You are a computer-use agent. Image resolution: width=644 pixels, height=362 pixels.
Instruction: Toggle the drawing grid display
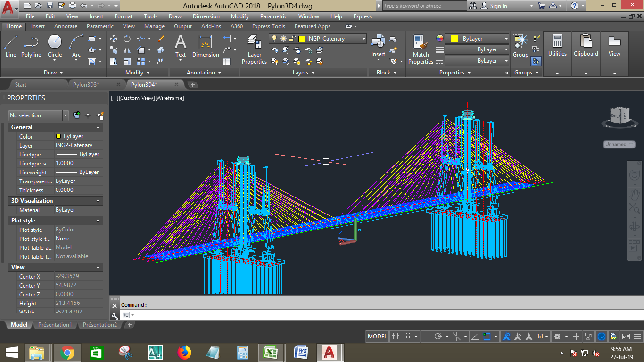point(396,337)
